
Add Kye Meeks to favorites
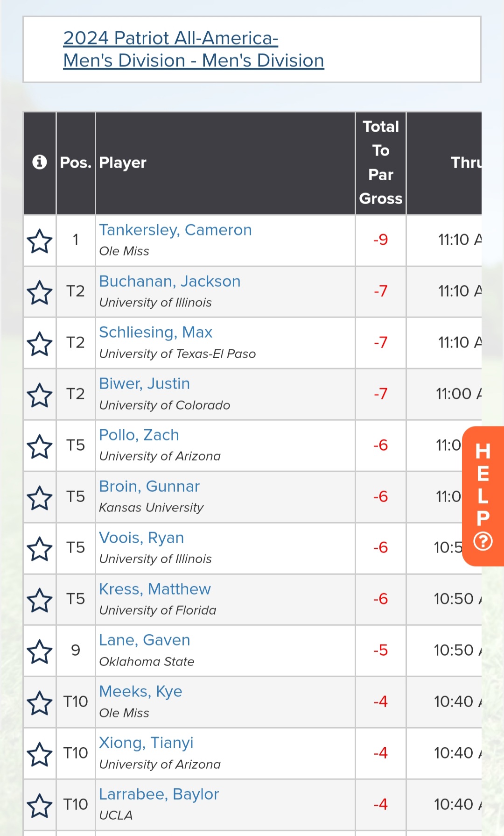tap(40, 703)
